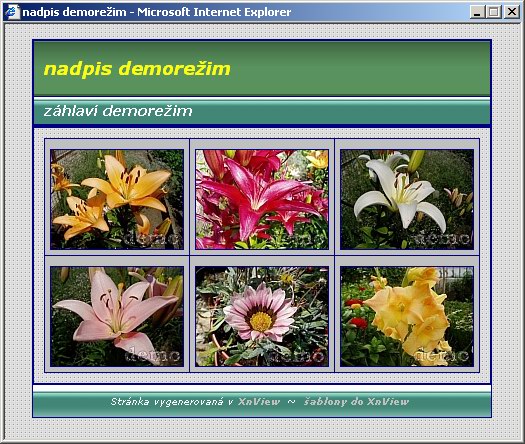Screen dimensions: 525x444
Task: Click empty area of the green header banner
Action: tap(362, 69)
